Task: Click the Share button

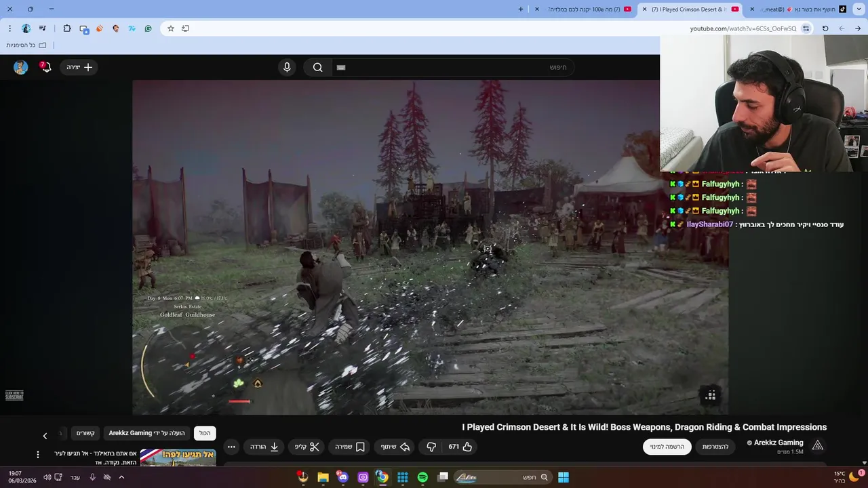Action: (395, 447)
